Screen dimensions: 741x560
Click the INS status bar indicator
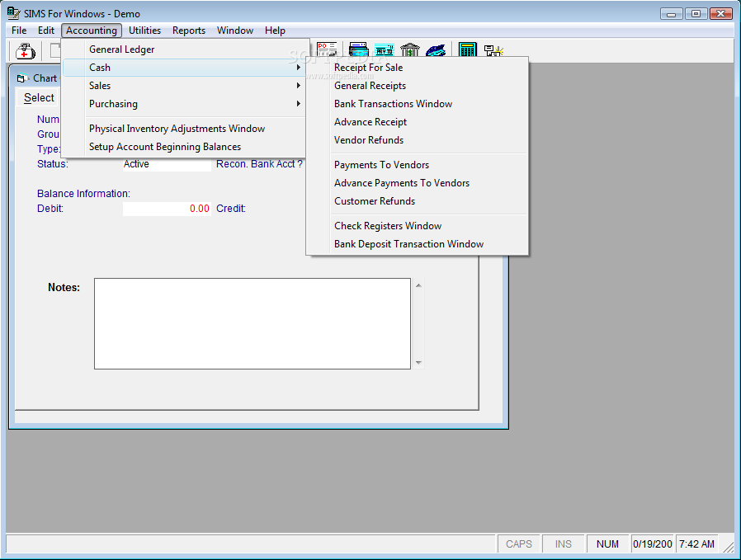click(563, 544)
